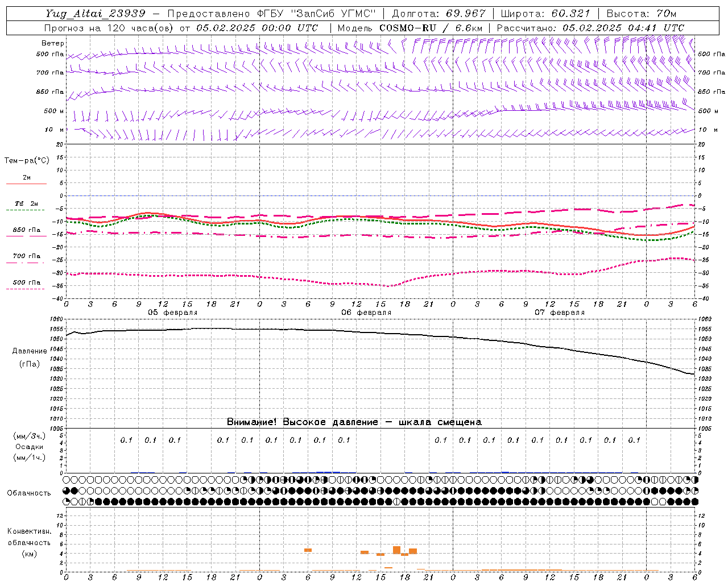728x582 pixels.
Task: Click the 07 февраля date label
Action: 560,313
